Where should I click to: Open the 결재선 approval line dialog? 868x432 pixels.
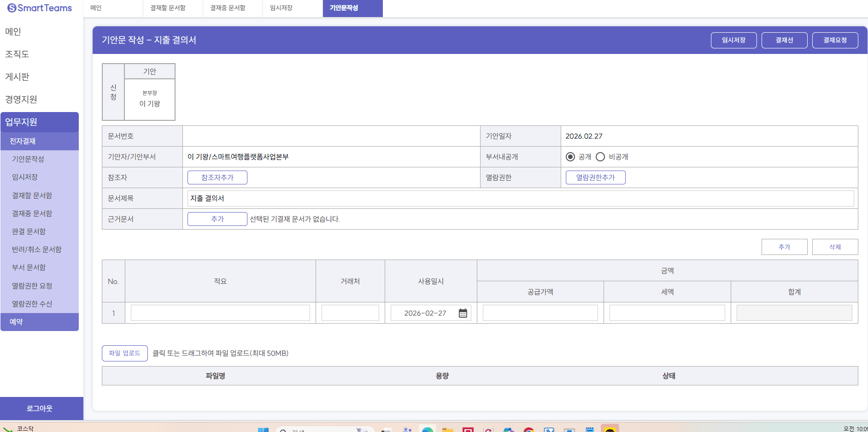[x=784, y=40]
